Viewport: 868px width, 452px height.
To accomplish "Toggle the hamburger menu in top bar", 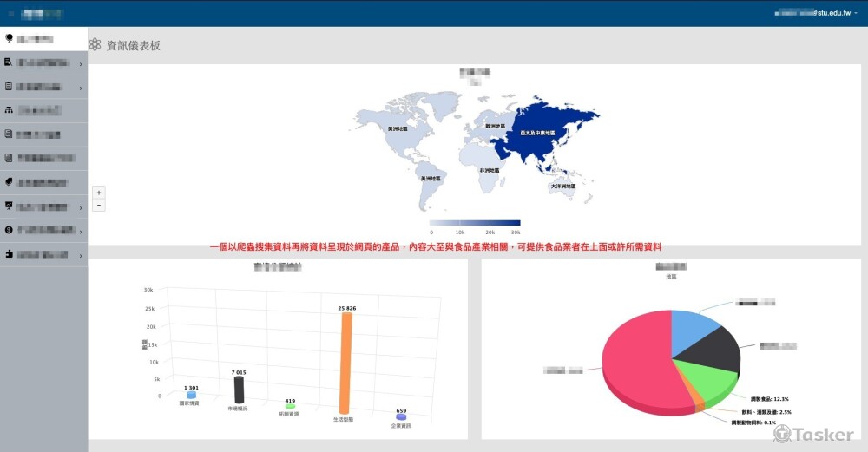I will (x=11, y=13).
